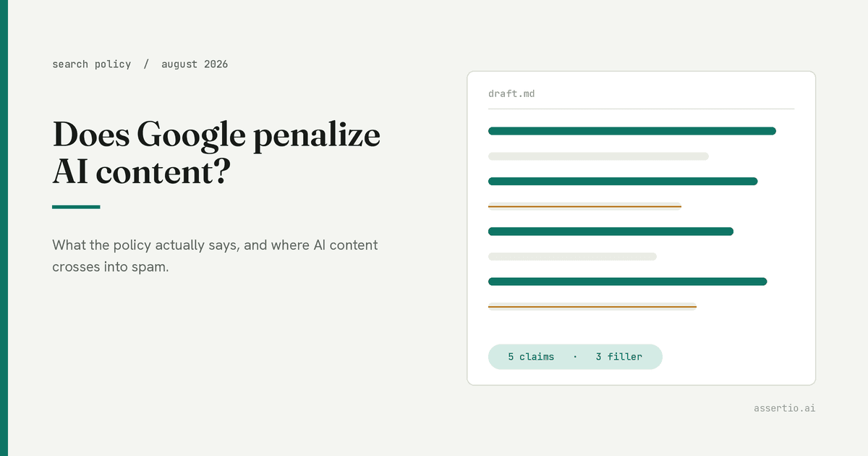Click the first grey filler line
868x456 pixels.
598,156
